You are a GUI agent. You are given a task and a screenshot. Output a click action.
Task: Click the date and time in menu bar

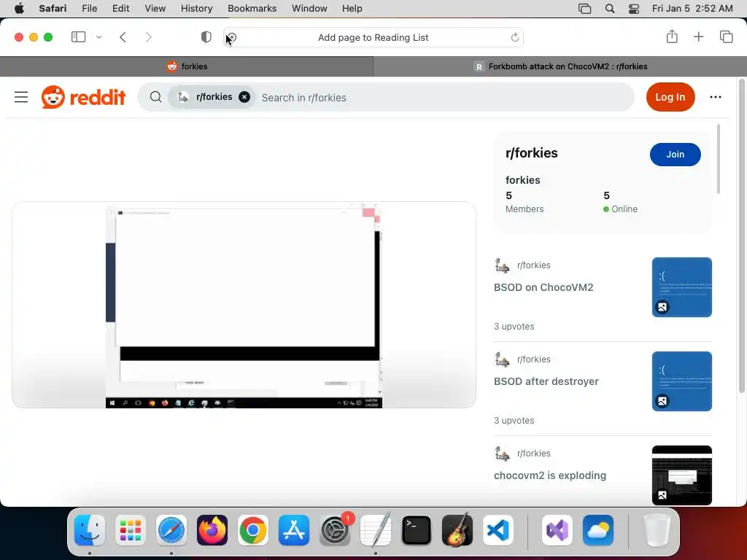pos(692,9)
